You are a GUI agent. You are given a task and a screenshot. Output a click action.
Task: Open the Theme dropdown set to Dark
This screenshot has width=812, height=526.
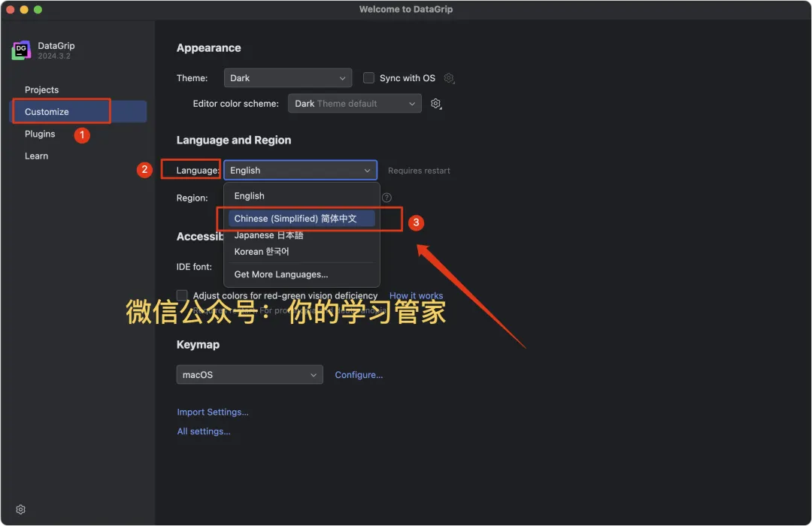(288, 77)
